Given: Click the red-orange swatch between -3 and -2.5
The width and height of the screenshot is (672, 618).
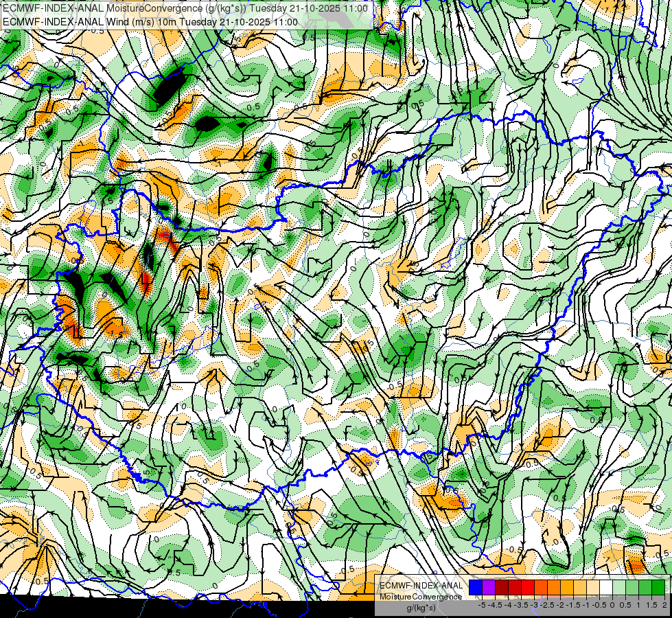Looking at the screenshot, I should (x=541, y=588).
